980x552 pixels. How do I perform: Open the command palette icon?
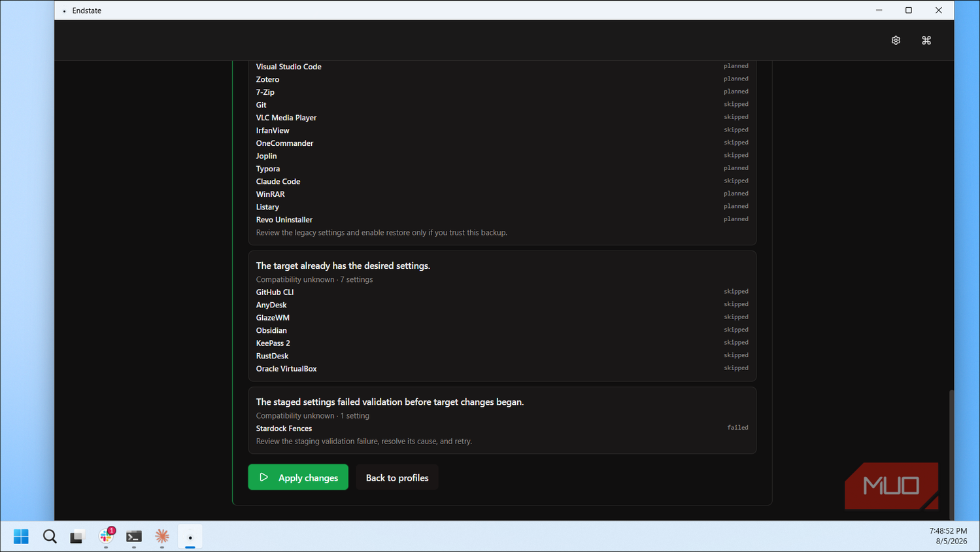[926, 41]
